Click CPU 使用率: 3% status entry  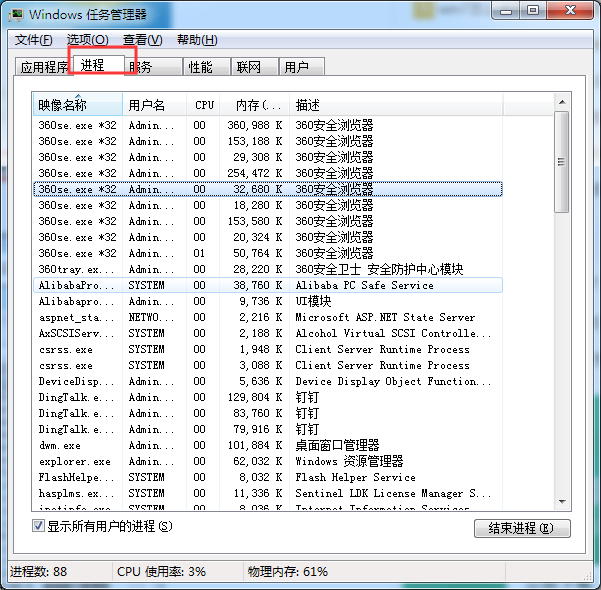point(161,572)
